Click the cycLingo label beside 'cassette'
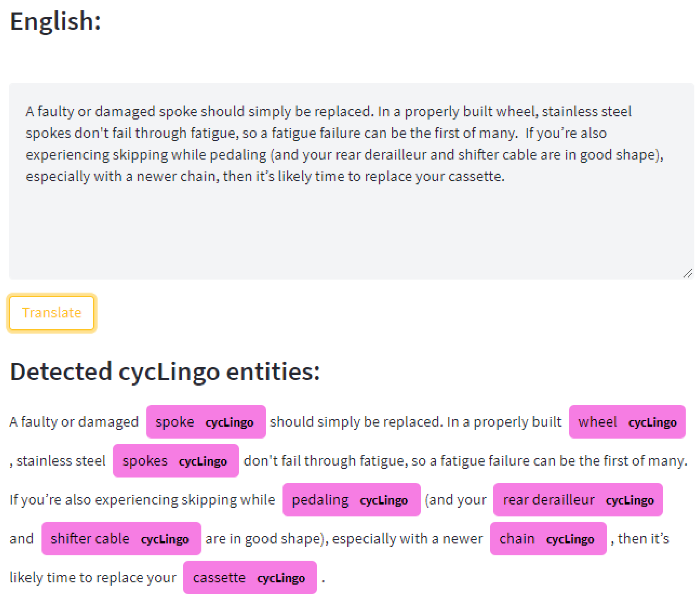Viewport: 700px width, 601px height. click(x=281, y=578)
